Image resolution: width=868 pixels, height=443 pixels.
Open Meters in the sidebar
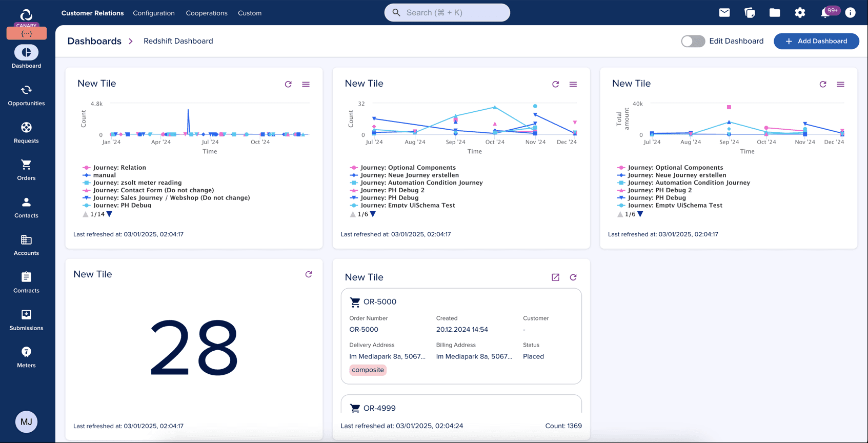26,357
